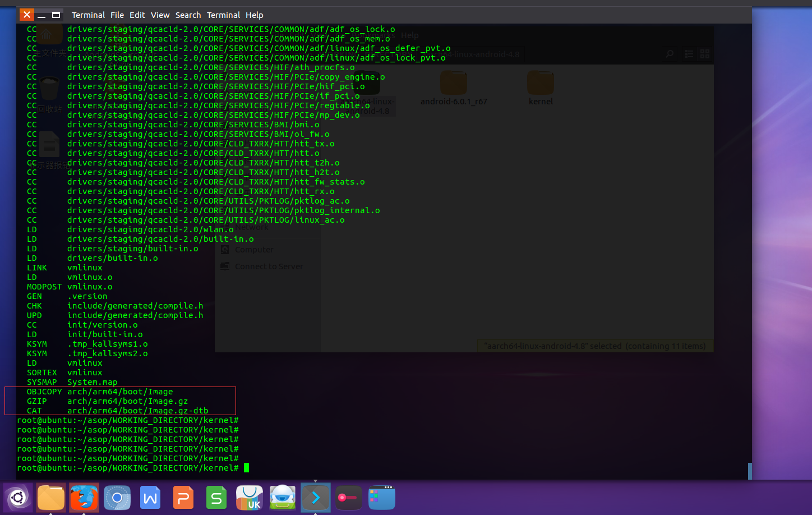Click the search icon in the file manager
Screen dimensions: 812x515
click(x=670, y=54)
